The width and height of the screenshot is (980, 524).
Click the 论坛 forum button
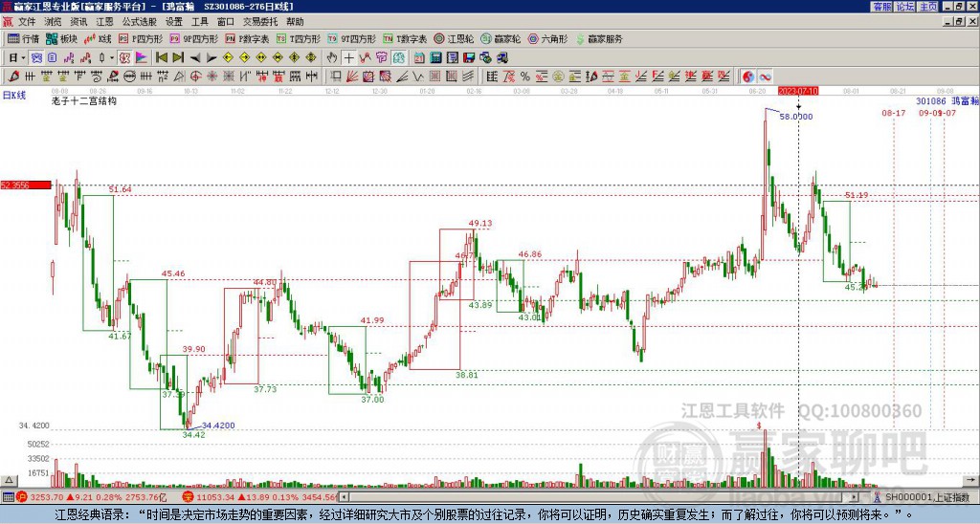[x=905, y=7]
